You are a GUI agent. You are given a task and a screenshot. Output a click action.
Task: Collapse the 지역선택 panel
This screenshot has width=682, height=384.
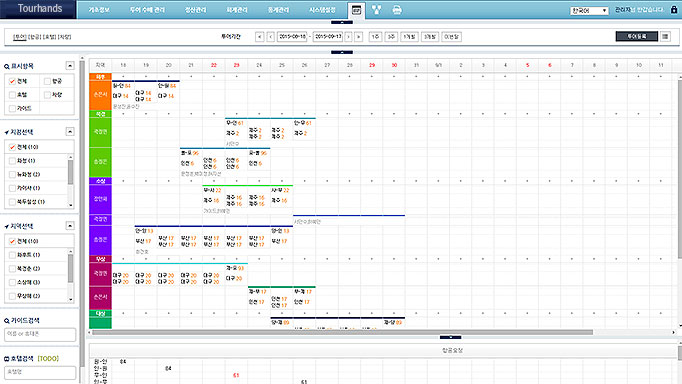pos(70,225)
